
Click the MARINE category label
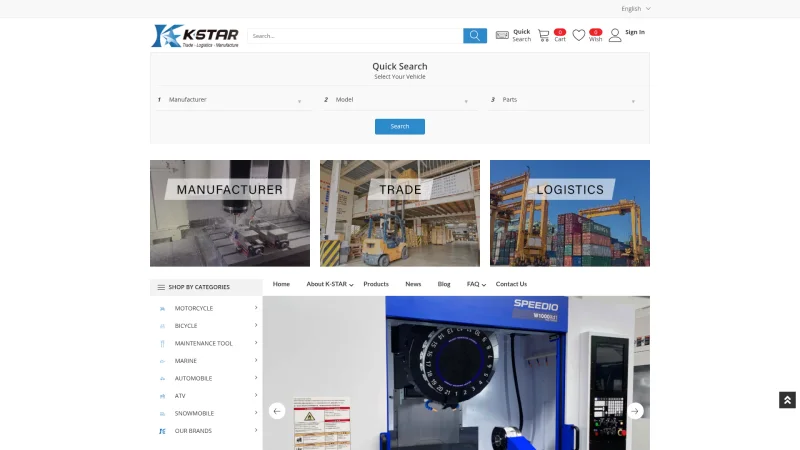pyautogui.click(x=186, y=361)
